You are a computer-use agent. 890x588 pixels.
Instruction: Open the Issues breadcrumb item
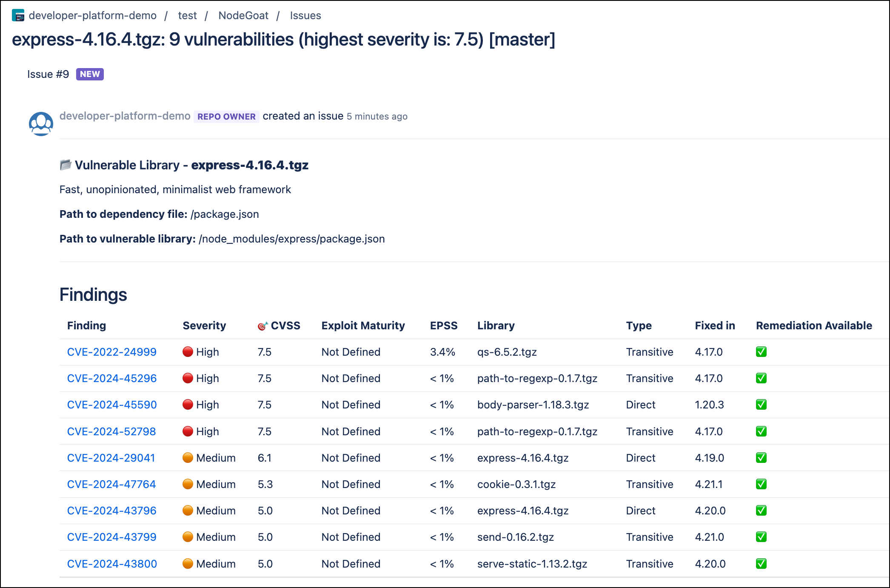[x=305, y=16]
